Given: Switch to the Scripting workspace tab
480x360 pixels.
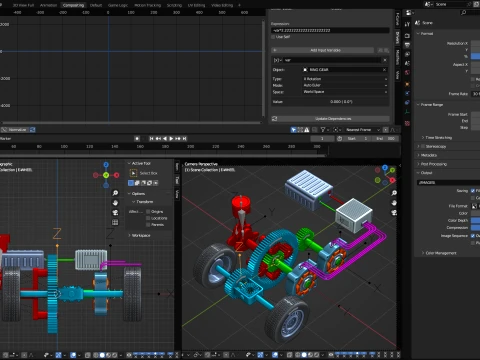Looking at the screenshot, I should click(174, 5).
